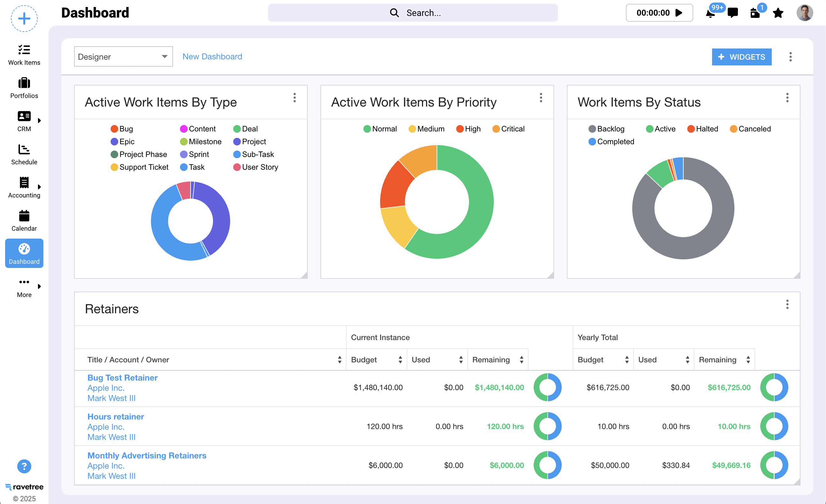Open the Designer dashboard dropdown
The image size is (826, 504).
tap(123, 57)
